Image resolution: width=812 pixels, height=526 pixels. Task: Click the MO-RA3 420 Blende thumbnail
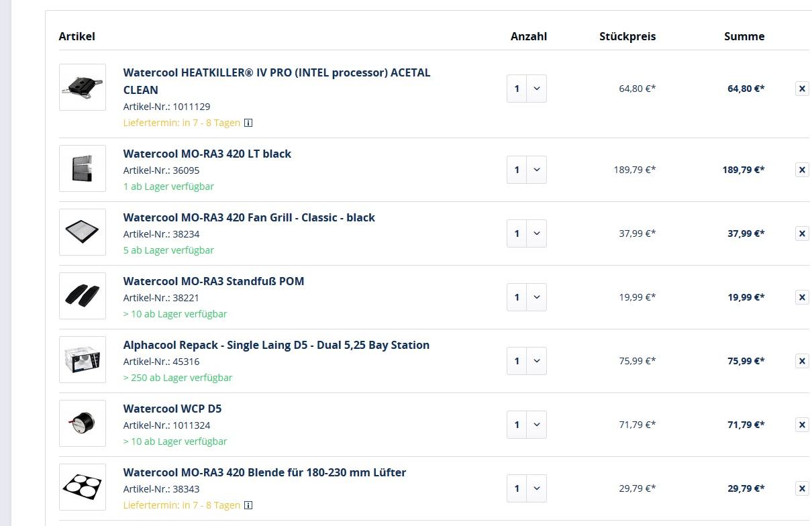(83, 487)
